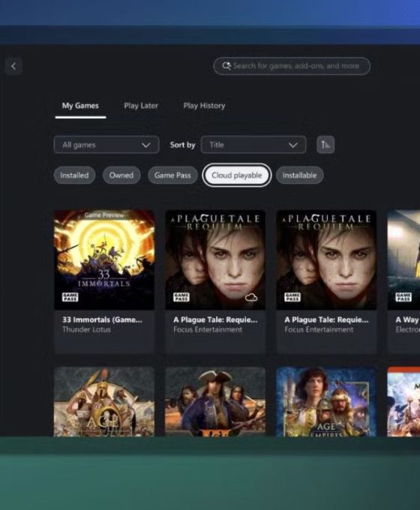Switch to the My Games tab
Viewport: 420px width, 510px height.
point(80,106)
